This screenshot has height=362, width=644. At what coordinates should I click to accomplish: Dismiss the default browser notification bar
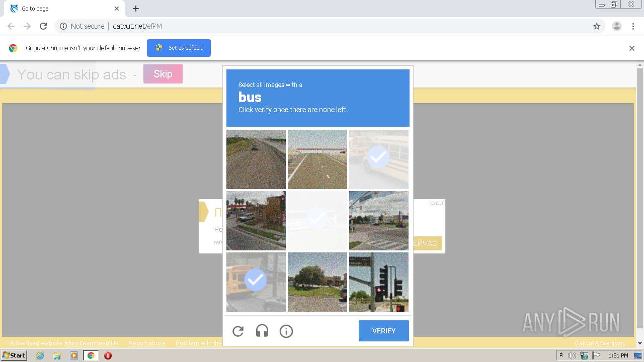[632, 48]
